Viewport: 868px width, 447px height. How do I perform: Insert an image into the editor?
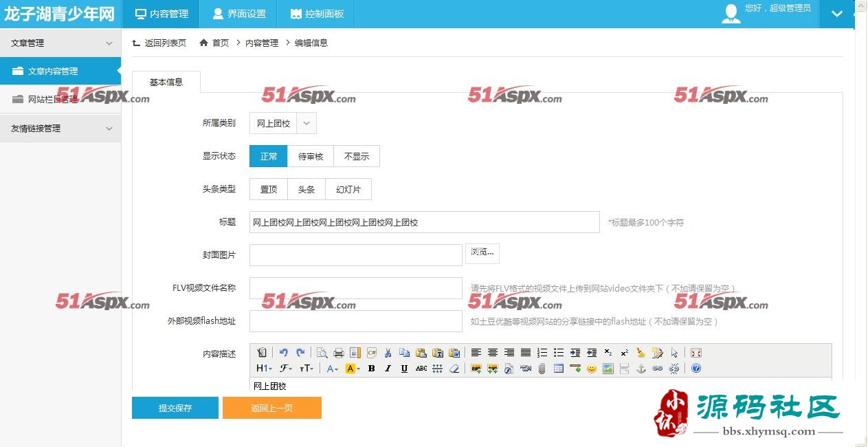pos(476,369)
